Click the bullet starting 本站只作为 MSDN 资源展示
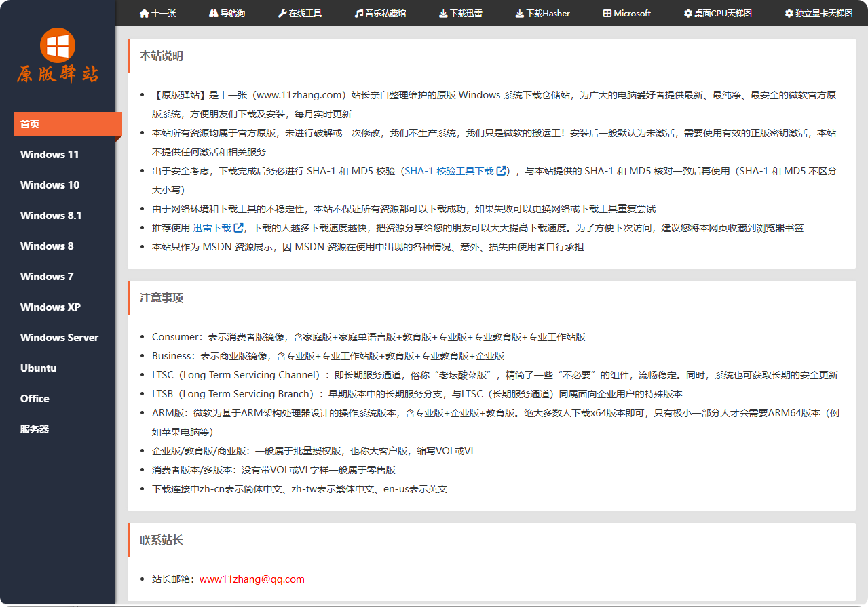868x607 pixels. [367, 247]
